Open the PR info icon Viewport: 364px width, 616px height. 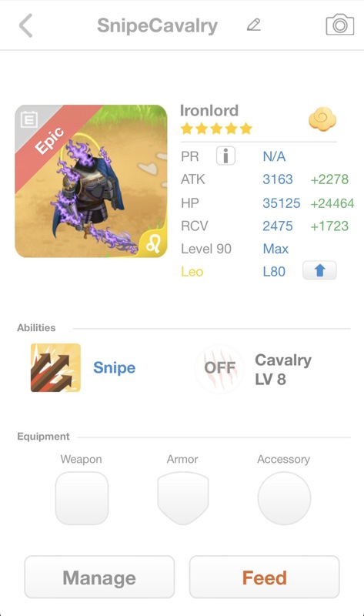pos(225,156)
